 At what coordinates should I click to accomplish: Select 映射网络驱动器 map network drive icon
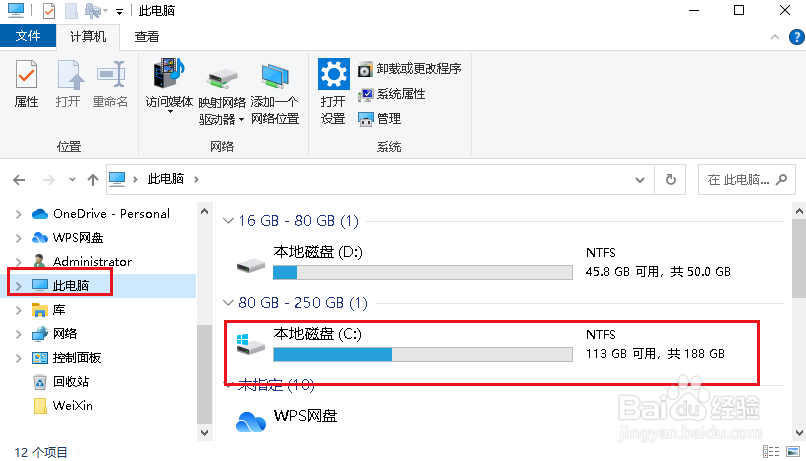pos(222,96)
